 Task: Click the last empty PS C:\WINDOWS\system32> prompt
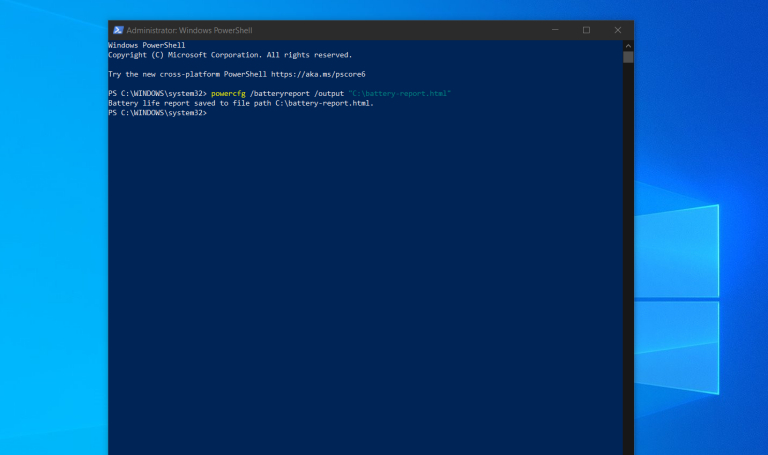click(x=158, y=113)
